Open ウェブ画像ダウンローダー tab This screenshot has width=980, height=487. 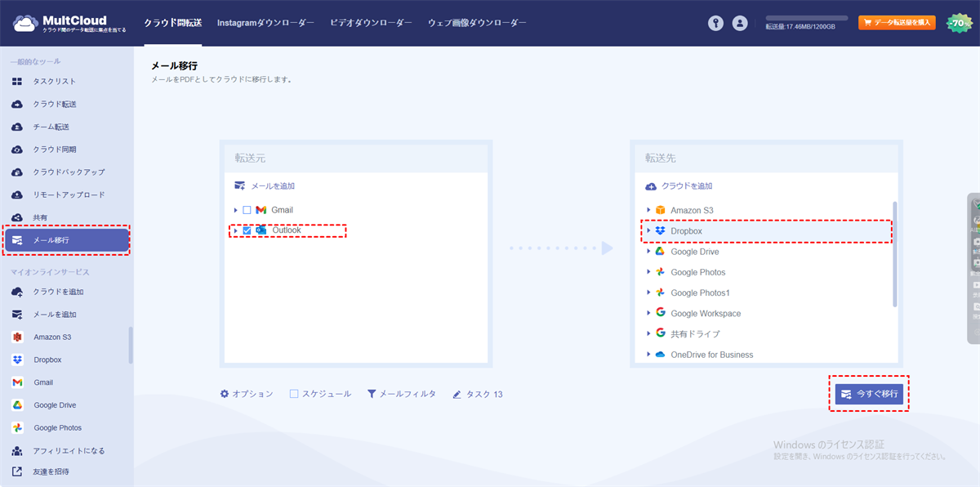pos(477,23)
